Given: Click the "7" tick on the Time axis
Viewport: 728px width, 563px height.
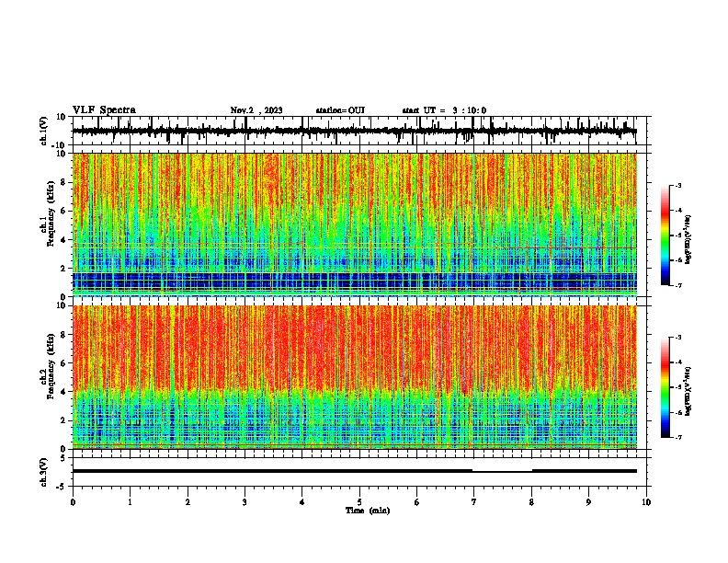Looking at the screenshot, I should coord(474,502).
